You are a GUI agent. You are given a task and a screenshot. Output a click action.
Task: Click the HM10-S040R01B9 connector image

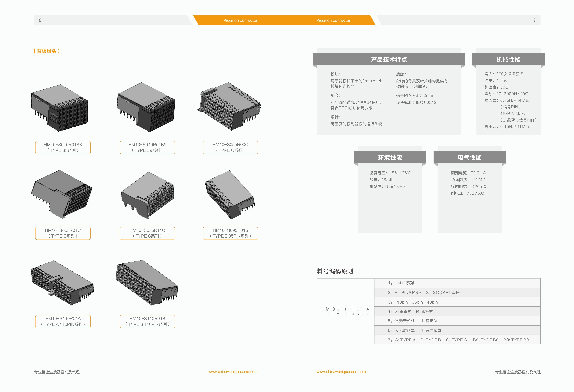(146, 107)
